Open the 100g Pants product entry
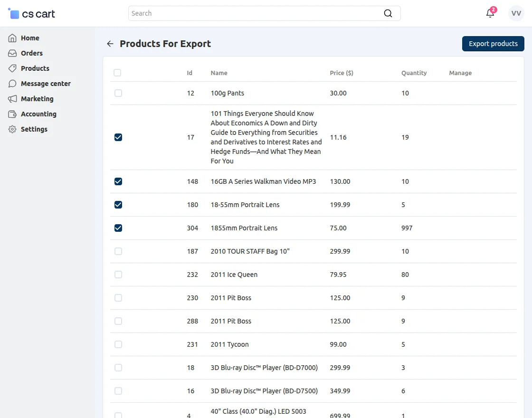This screenshot has height=418, width=532. [227, 93]
